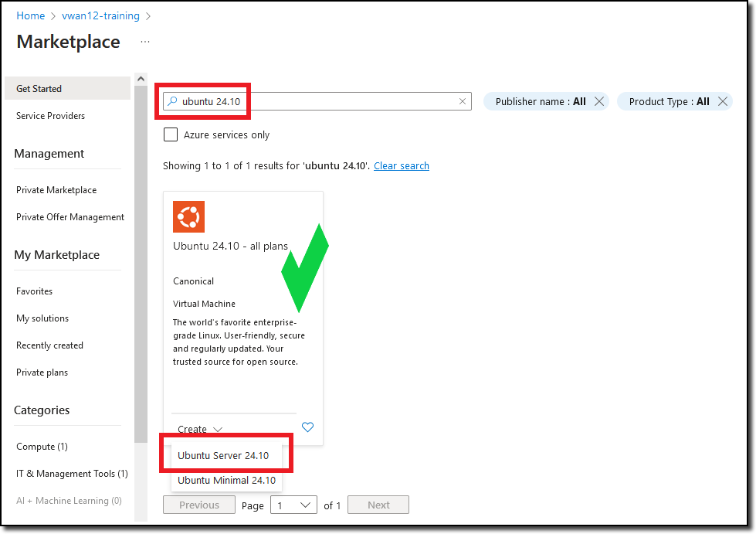Open Recently created in sidebar

49,345
